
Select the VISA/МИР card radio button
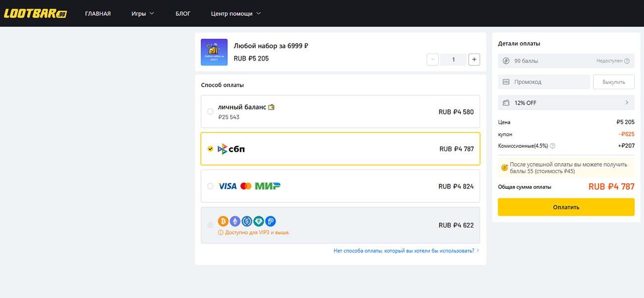211,186
